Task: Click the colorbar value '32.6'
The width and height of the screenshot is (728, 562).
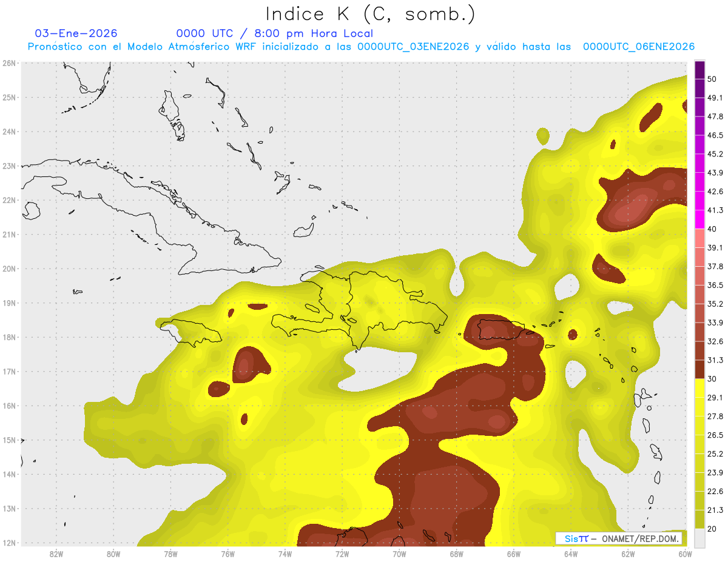Action: [x=715, y=341]
